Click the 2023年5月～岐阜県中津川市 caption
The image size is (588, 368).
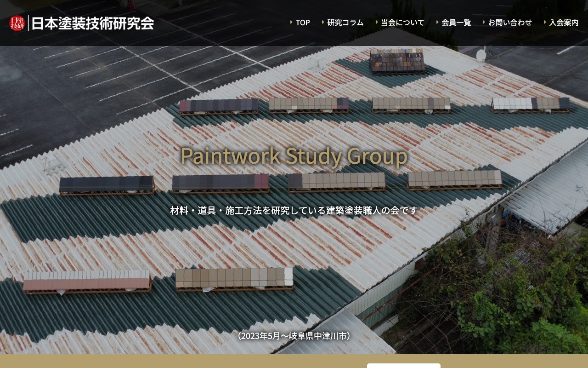click(294, 335)
